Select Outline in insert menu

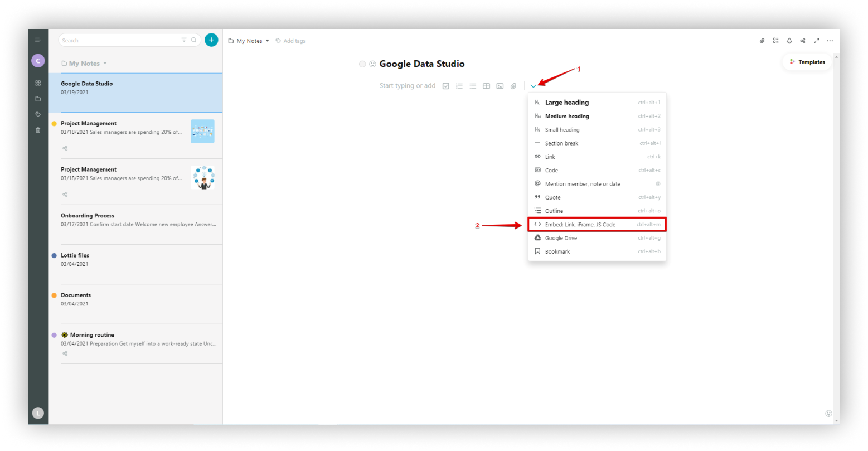pos(597,211)
